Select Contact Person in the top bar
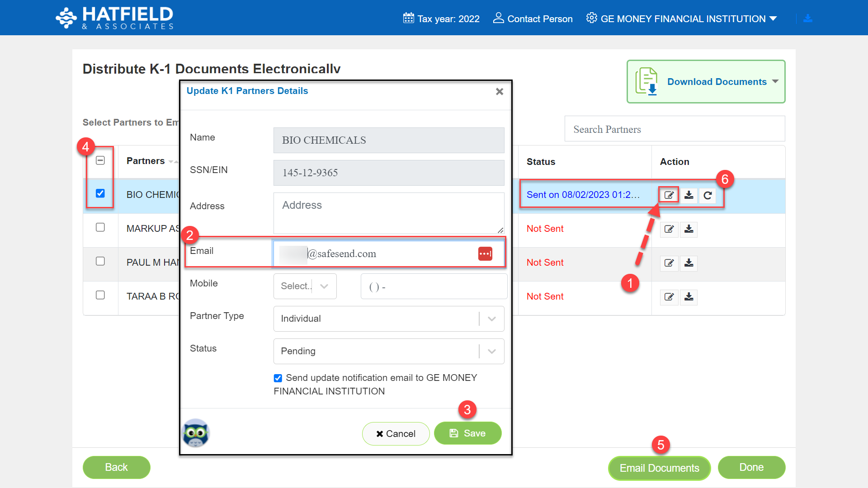868x488 pixels. click(533, 19)
